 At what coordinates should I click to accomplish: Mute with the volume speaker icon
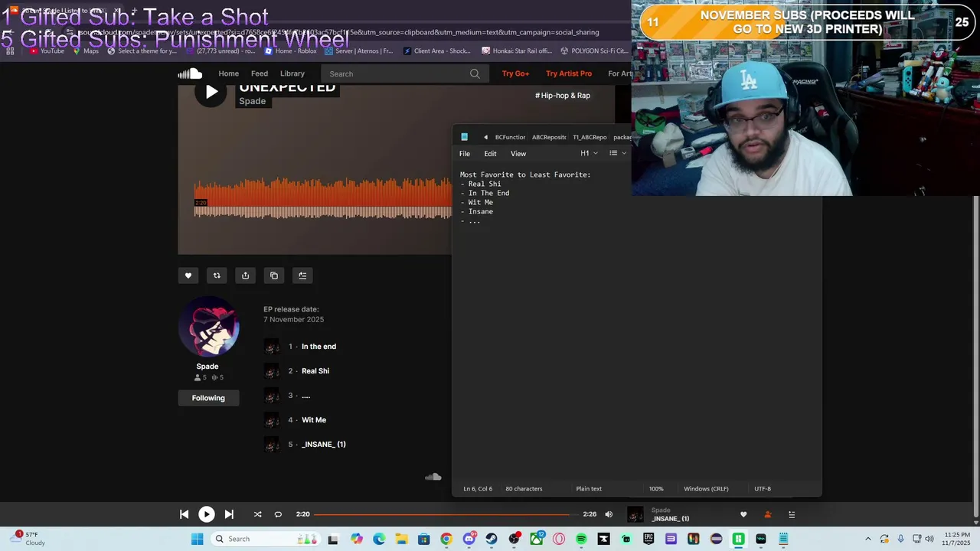point(609,514)
